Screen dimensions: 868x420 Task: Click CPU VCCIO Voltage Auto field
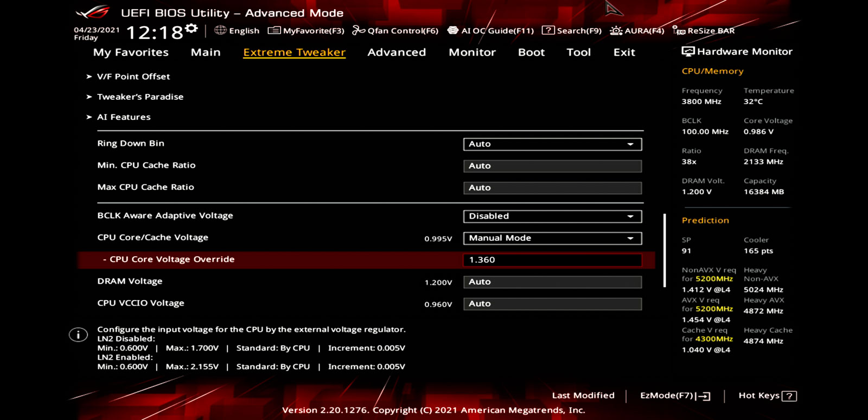coord(552,304)
